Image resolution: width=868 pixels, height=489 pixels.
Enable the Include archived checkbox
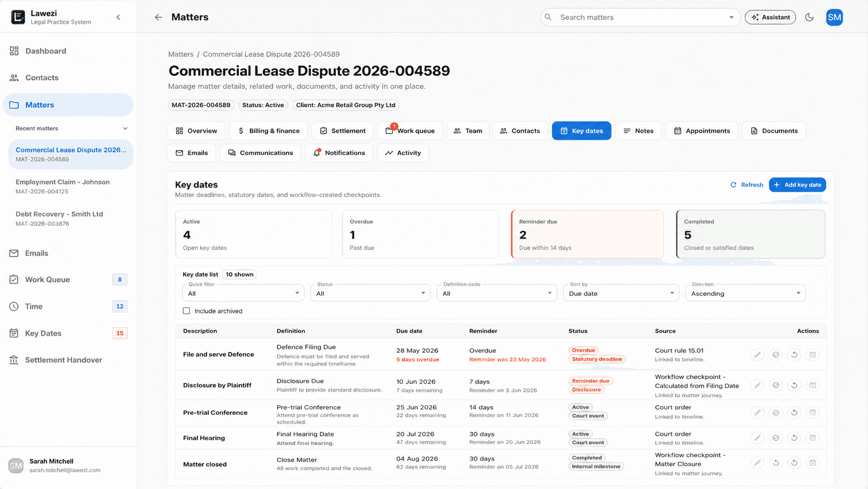point(186,311)
